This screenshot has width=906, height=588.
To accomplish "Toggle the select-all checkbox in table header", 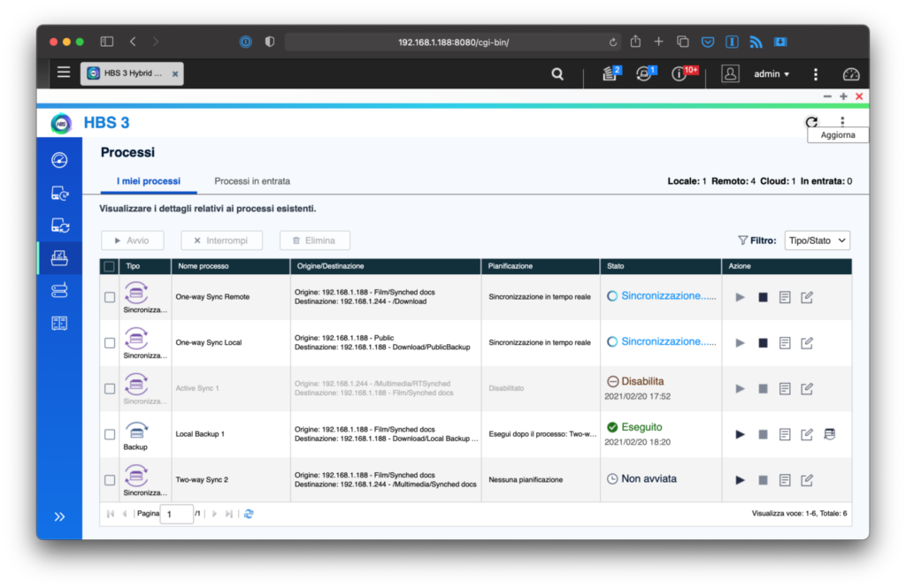I will click(110, 266).
